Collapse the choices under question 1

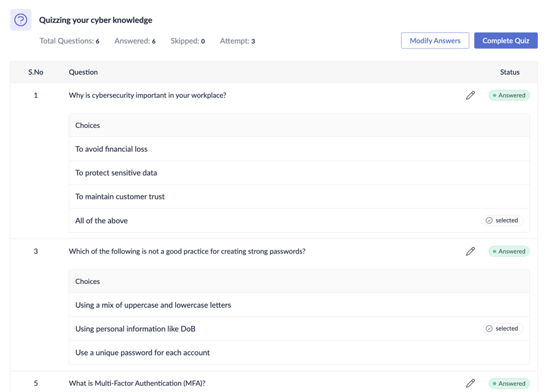147,95
